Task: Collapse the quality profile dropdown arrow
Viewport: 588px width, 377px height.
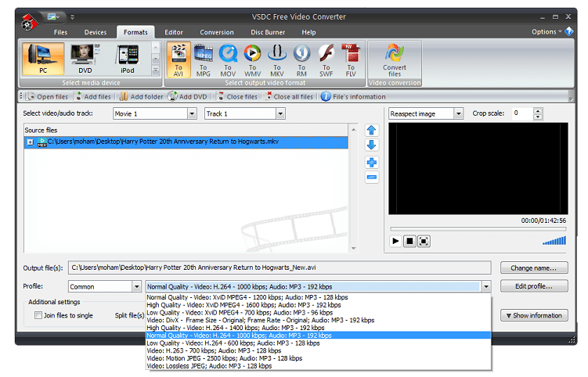Action: [x=486, y=287]
